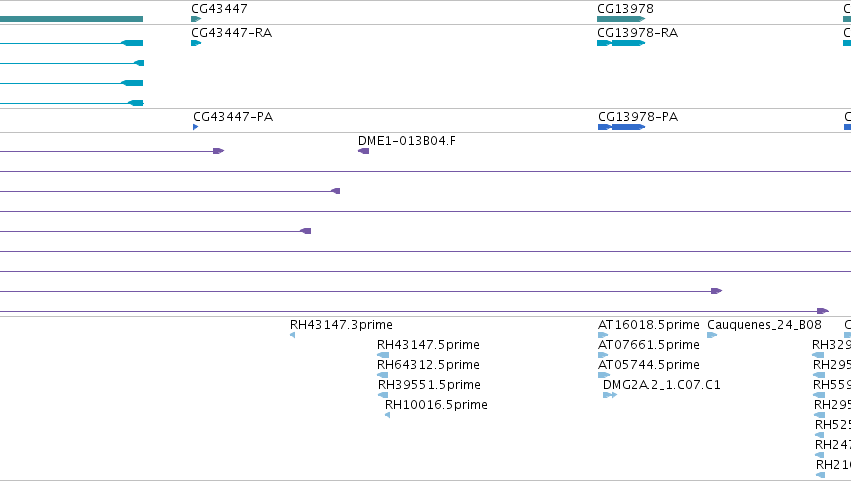Select the RH10016.5prime arrow glyph
851x481 pixels.
(388, 415)
